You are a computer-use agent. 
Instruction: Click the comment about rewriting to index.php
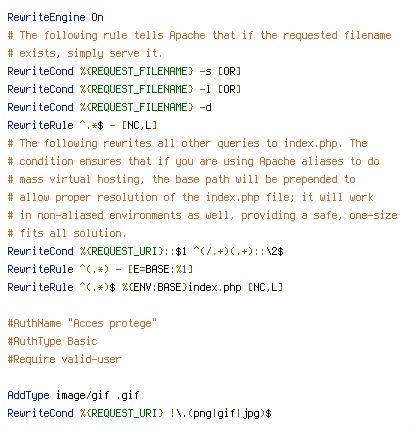tap(187, 143)
